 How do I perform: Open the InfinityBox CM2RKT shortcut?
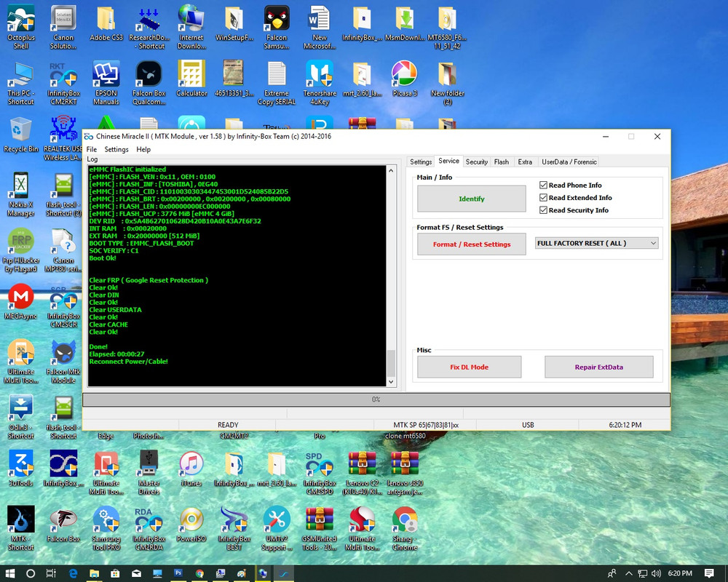[x=63, y=83]
